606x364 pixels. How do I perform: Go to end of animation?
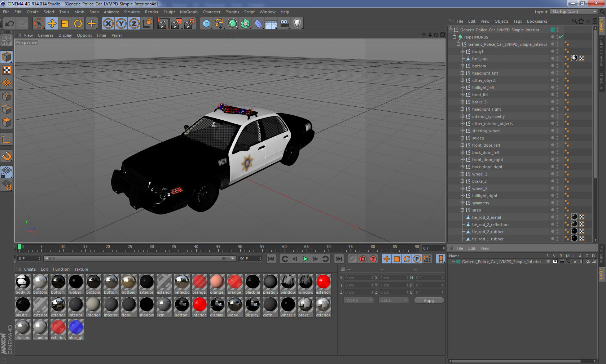click(339, 259)
